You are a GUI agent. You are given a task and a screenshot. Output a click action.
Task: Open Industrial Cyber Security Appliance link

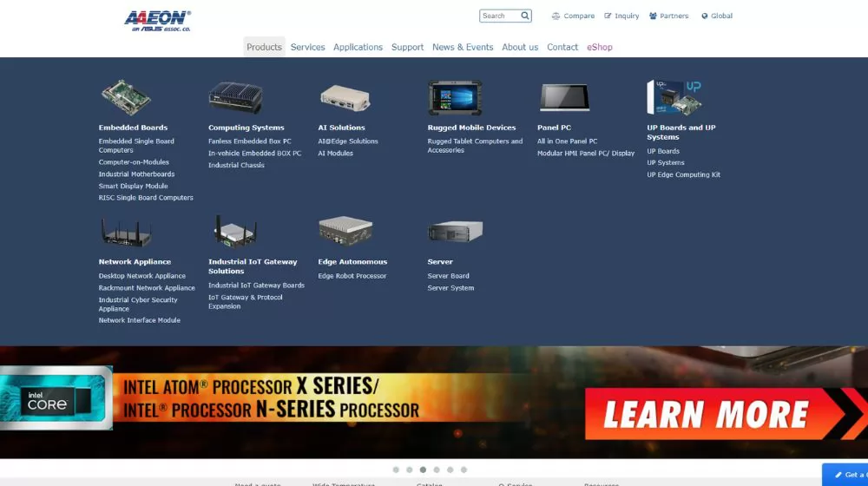tap(138, 305)
